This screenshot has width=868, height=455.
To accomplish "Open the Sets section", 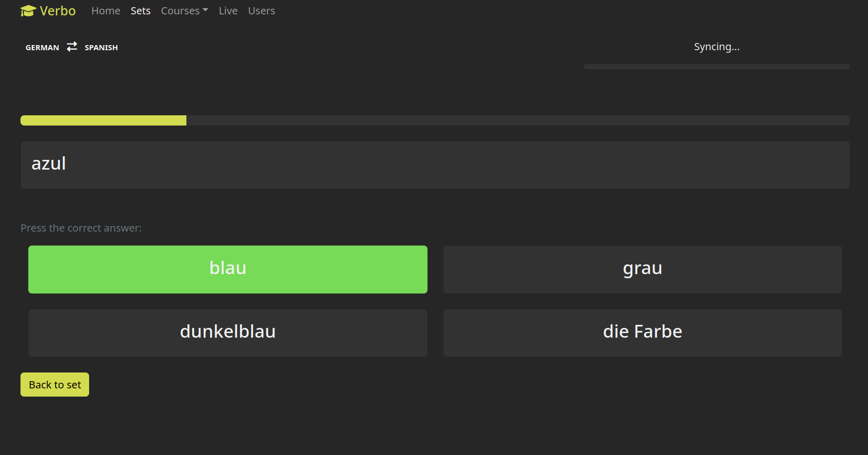I will [x=140, y=10].
